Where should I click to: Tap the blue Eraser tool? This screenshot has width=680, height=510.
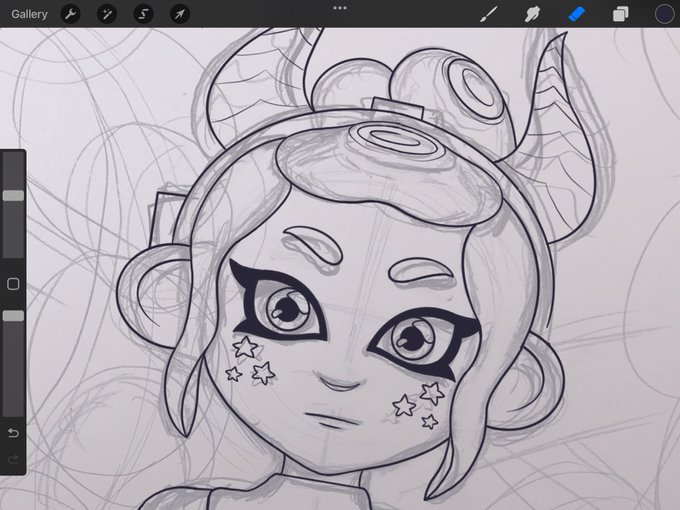tap(576, 14)
